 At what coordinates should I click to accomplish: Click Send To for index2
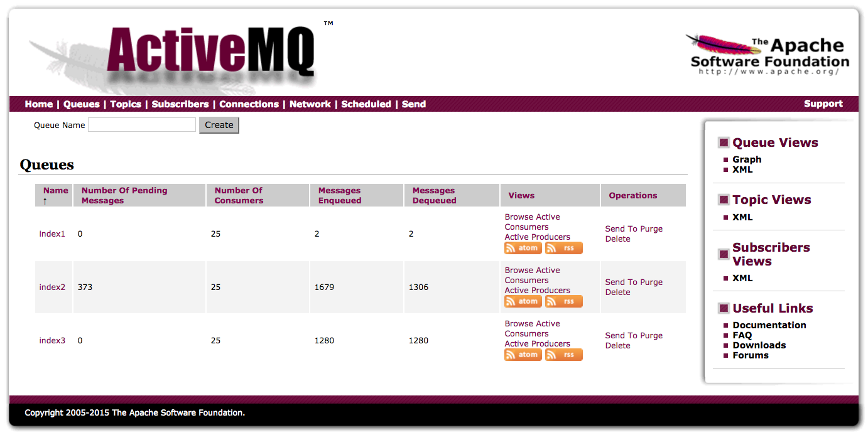pyautogui.click(x=621, y=282)
